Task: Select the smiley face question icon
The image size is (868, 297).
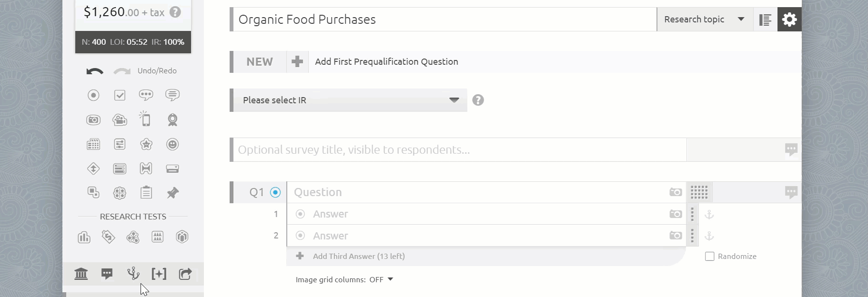Action: click(172, 144)
